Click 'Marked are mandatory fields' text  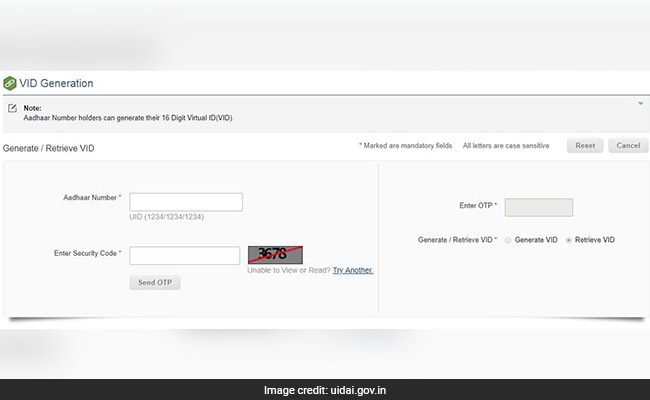[408, 145]
